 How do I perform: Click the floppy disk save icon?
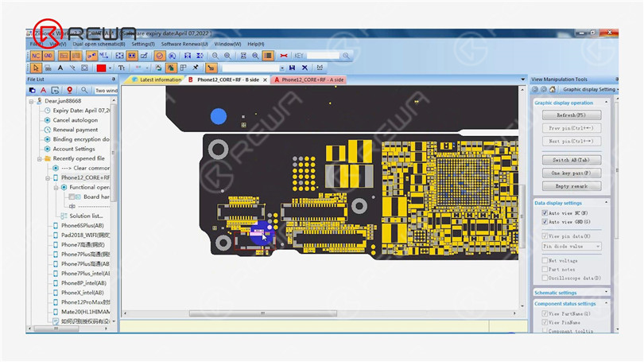coord(292,68)
